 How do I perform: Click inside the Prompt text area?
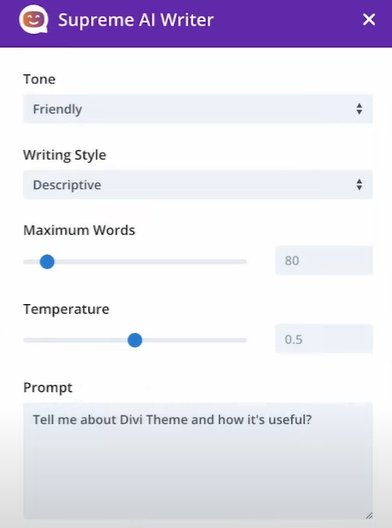[x=198, y=461]
